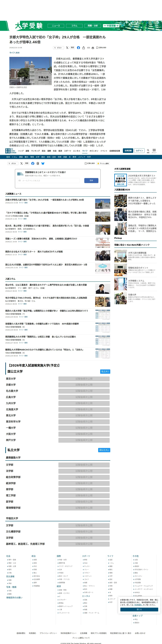
Task: Click the X logo icon under headline
Action: 67,48
